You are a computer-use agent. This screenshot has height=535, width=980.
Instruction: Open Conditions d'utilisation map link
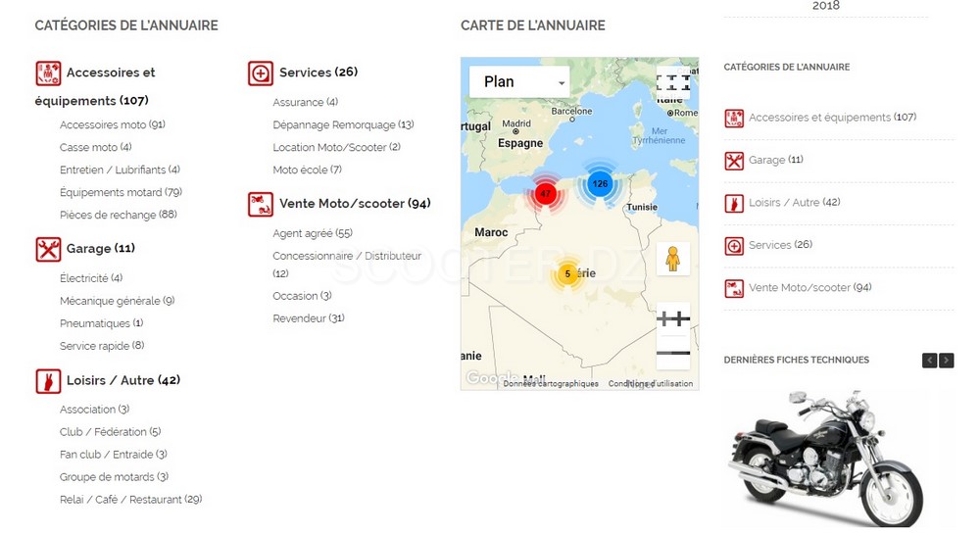651,384
